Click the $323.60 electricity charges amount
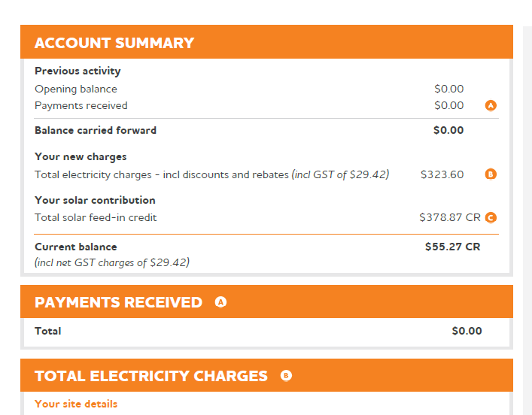 pyautogui.click(x=442, y=174)
